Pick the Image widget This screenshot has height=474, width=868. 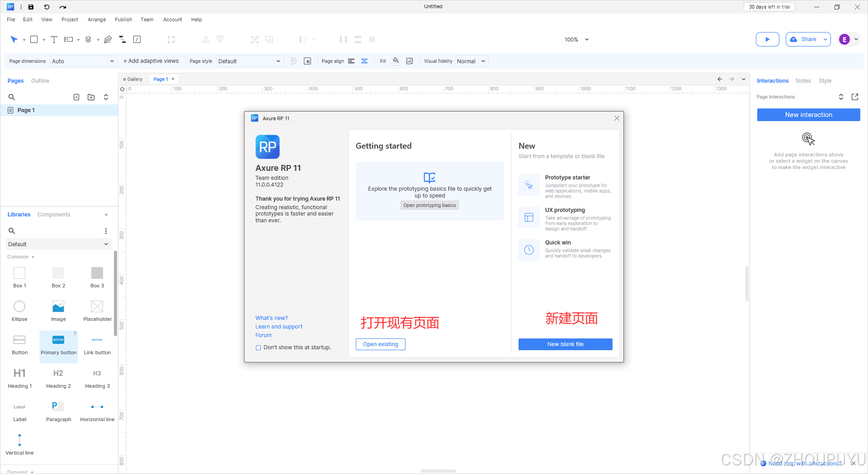tap(58, 311)
